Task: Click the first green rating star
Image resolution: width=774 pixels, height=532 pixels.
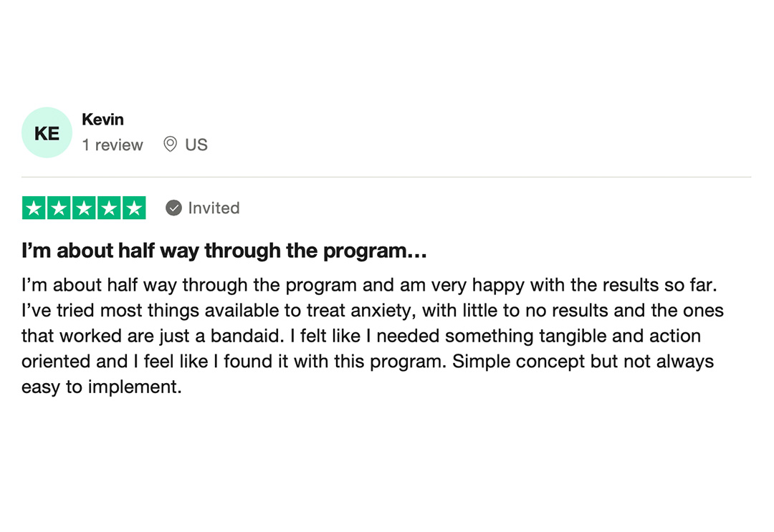Action: click(x=34, y=208)
